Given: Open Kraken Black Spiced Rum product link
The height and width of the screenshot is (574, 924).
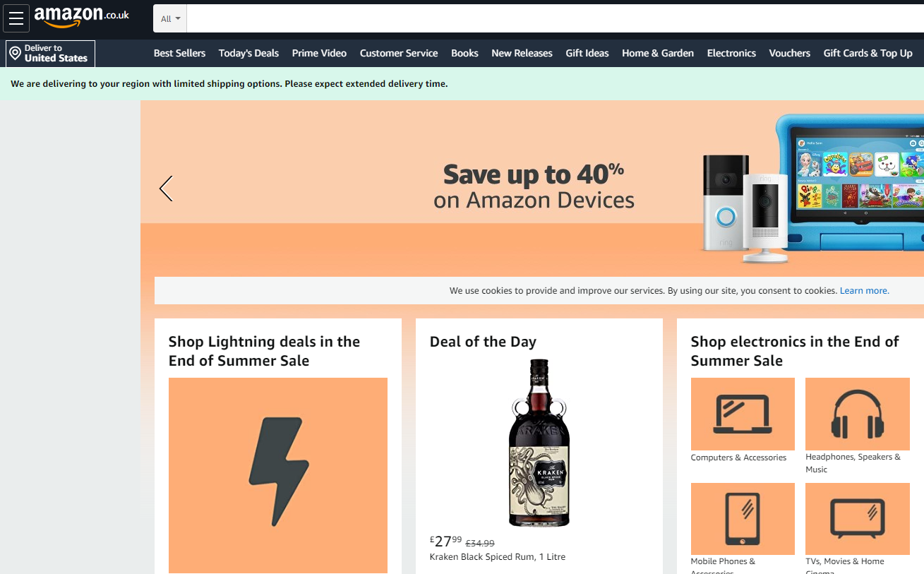Looking at the screenshot, I should tap(497, 557).
